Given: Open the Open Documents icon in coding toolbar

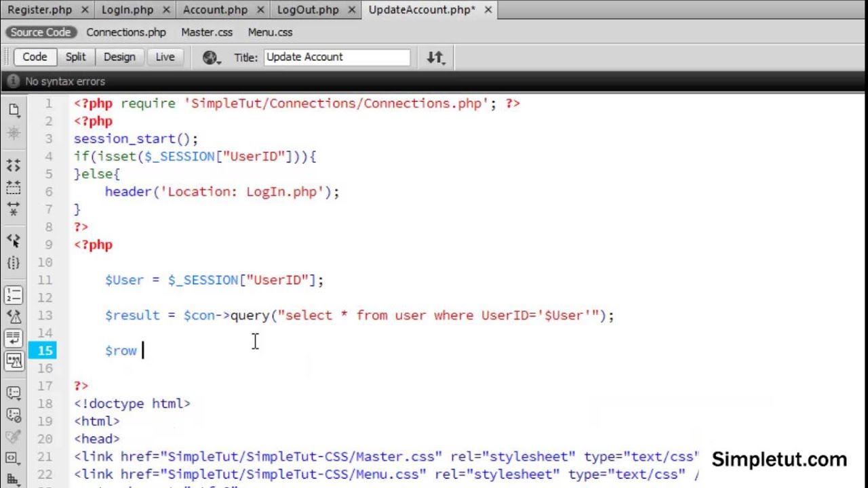Looking at the screenshot, I should click(14, 109).
